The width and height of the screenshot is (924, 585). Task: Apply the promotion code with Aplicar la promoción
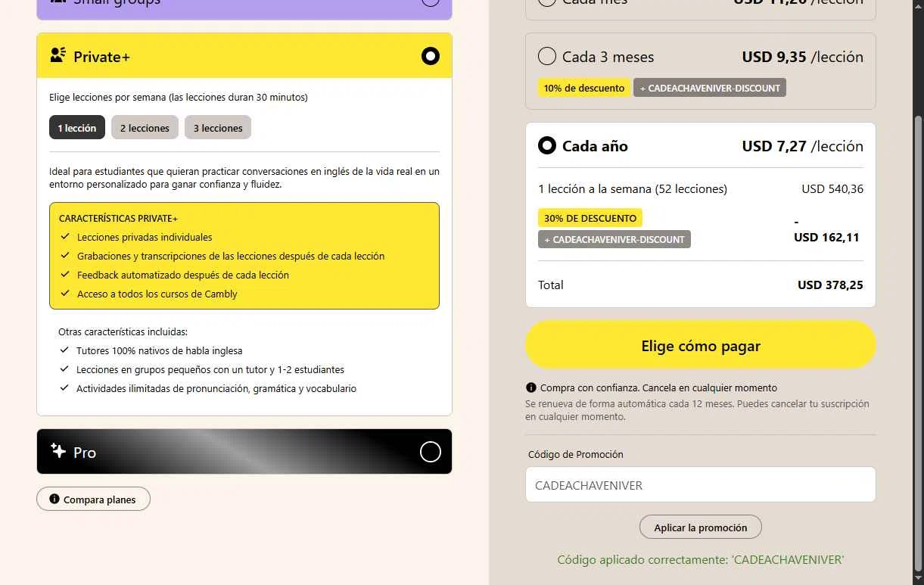701,527
